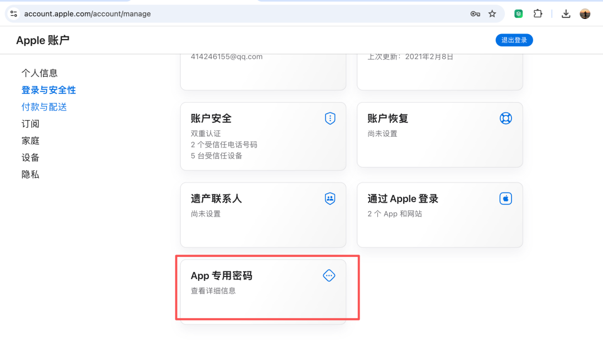Go to 付款与配送 section
Viewport: 603px width, 364px height.
(44, 107)
